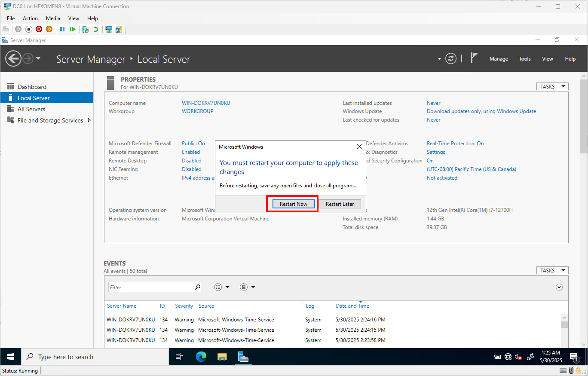
Task: Open Server Manager's Help menu
Action: tap(570, 59)
